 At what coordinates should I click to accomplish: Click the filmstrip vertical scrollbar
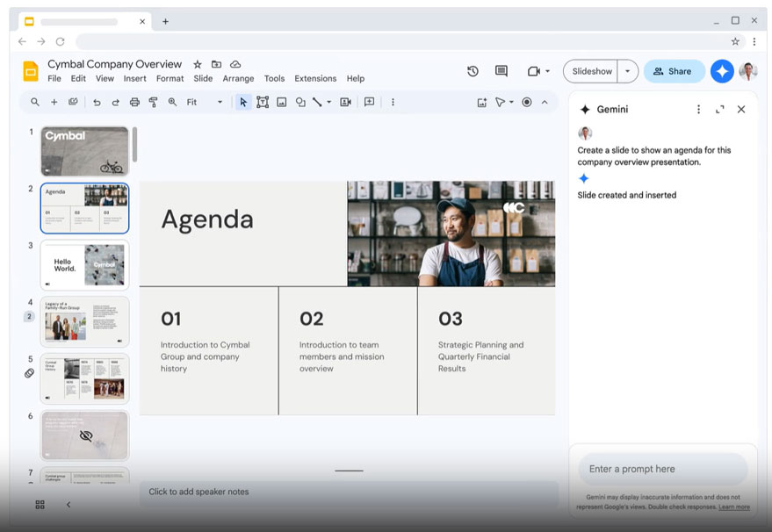[x=134, y=145]
